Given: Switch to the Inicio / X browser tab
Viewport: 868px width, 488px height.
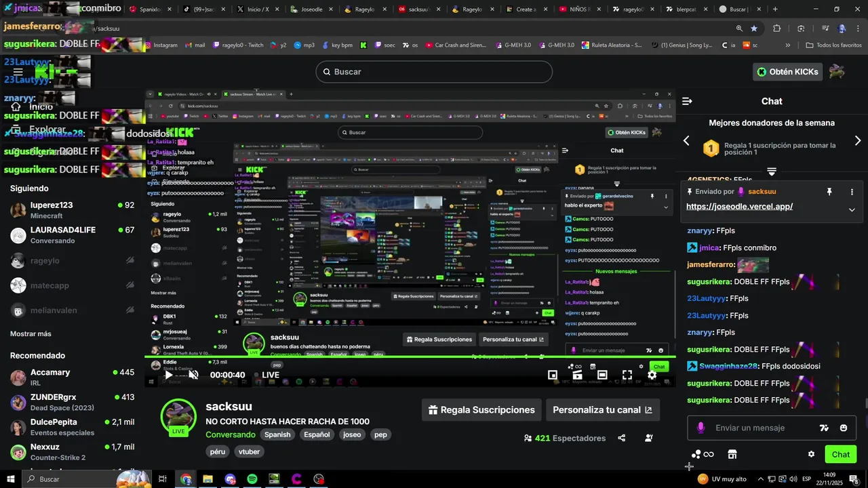Looking at the screenshot, I should pos(258,9).
